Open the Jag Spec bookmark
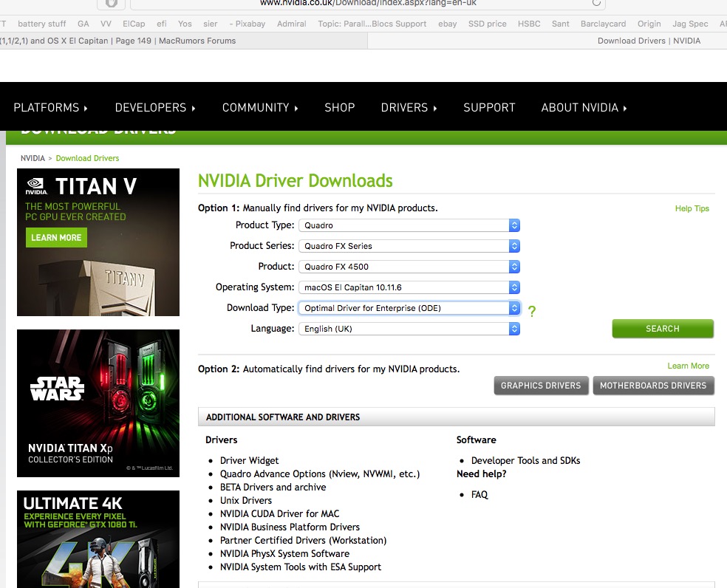 click(x=690, y=24)
